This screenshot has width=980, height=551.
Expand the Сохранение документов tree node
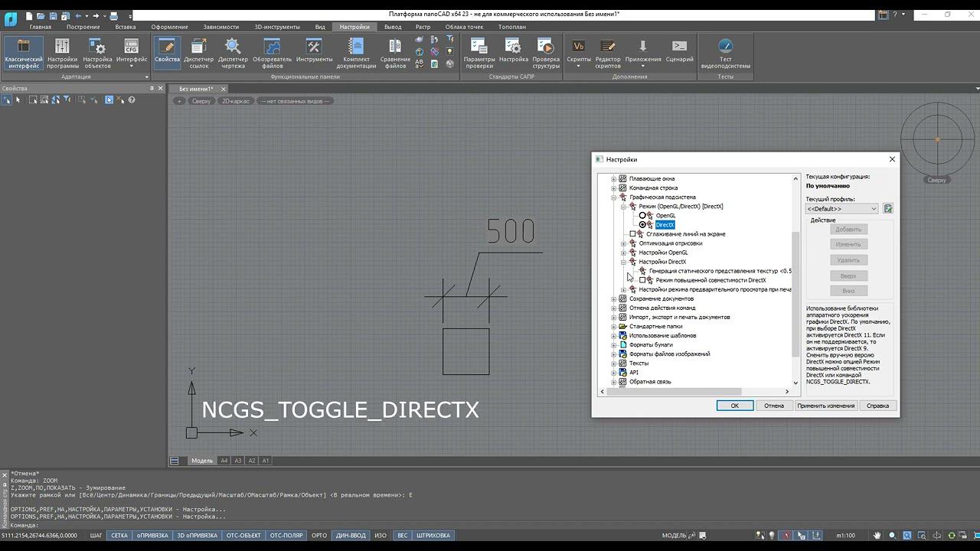pyautogui.click(x=614, y=299)
